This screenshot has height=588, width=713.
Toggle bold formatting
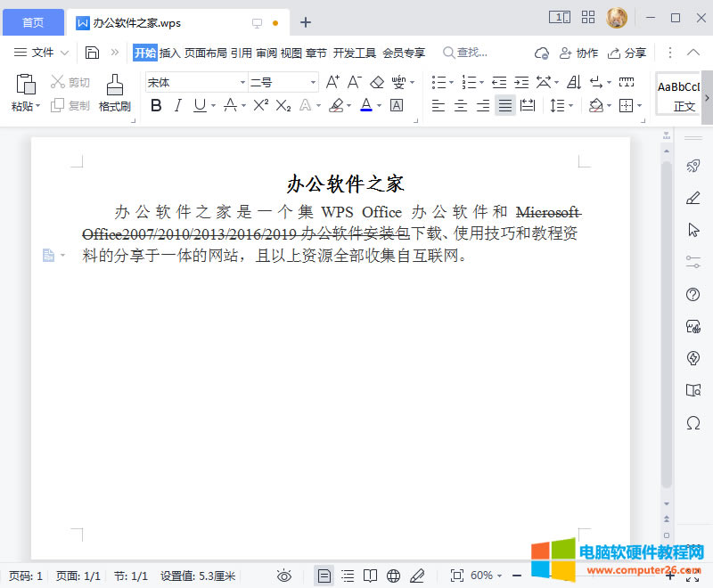pos(155,105)
